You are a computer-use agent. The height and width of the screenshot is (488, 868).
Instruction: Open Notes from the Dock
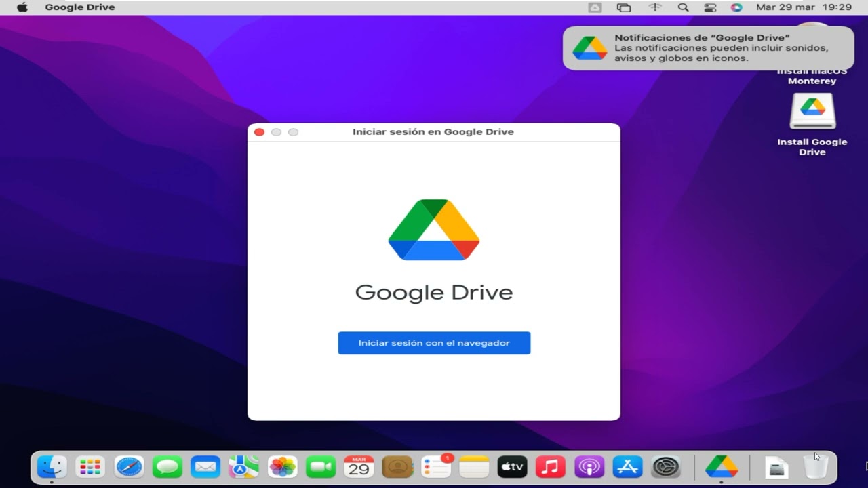[x=474, y=466]
